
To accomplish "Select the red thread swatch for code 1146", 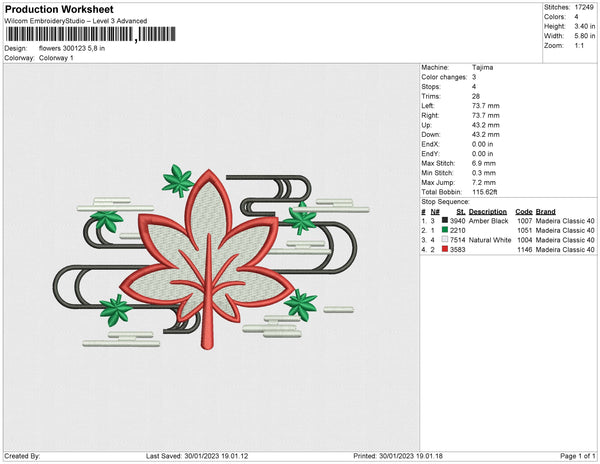I will click(x=445, y=249).
